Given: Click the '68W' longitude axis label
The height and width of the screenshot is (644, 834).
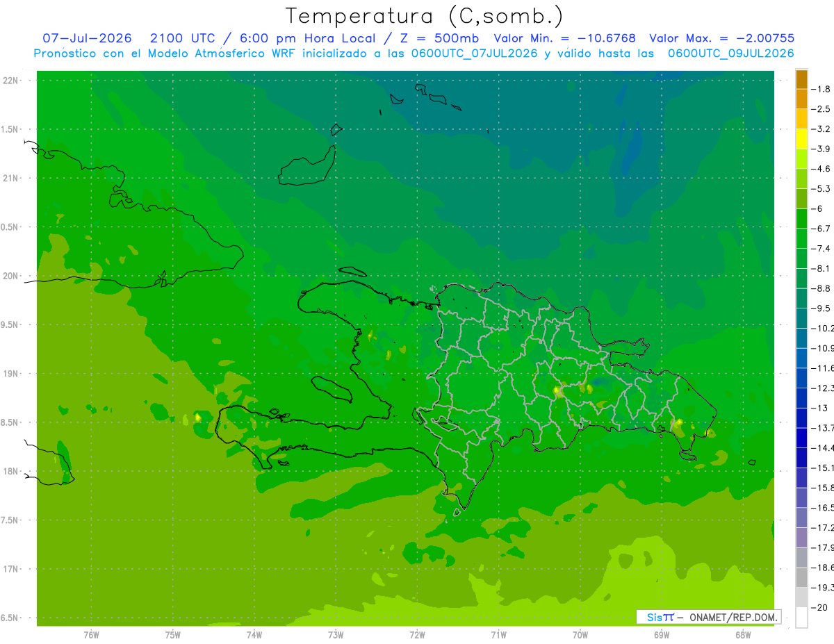Looking at the screenshot, I should pos(743,634).
